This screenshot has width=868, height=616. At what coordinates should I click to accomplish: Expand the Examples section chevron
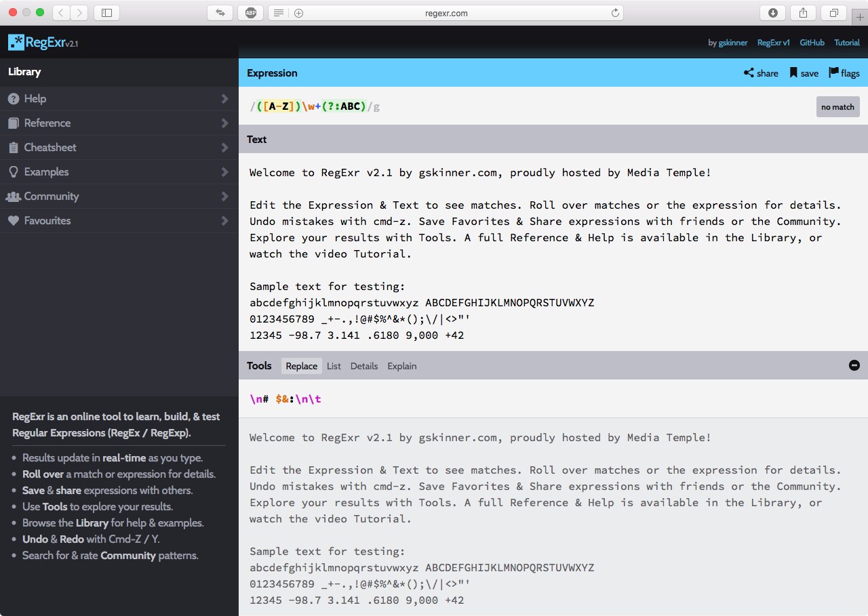click(224, 172)
